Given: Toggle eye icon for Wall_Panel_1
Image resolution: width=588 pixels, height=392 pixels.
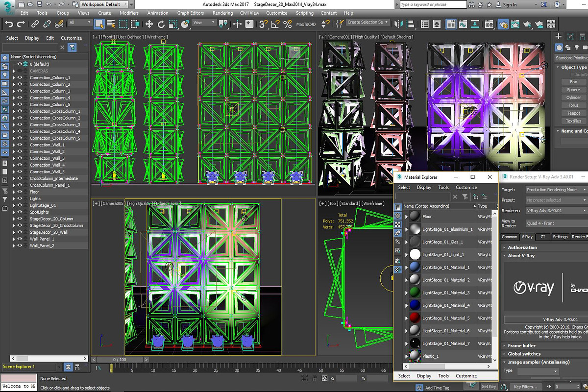Looking at the screenshot, I should (x=20, y=239).
